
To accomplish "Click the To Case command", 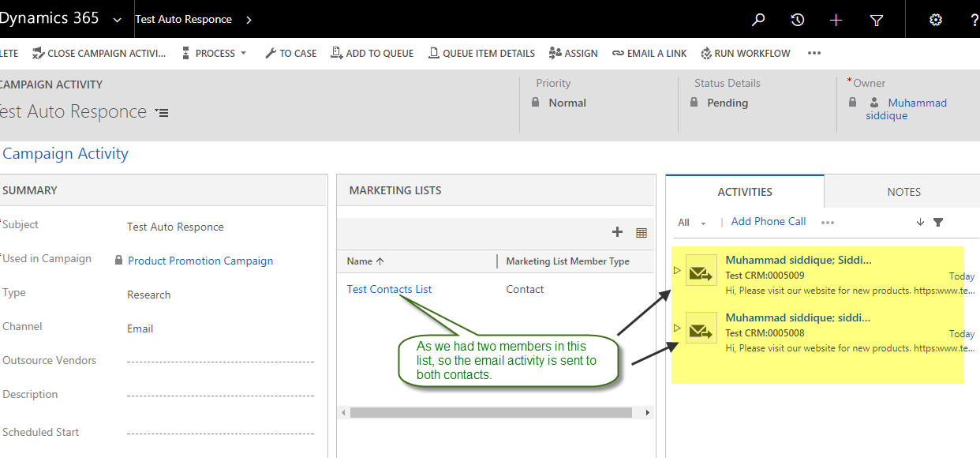I will pyautogui.click(x=290, y=53).
